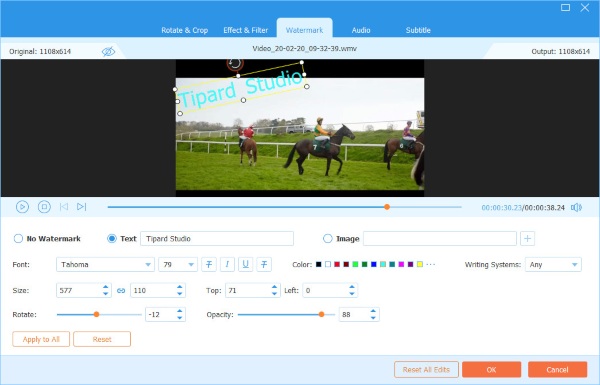Mute the volume speaker icon
The image size is (600, 385).
click(x=576, y=207)
